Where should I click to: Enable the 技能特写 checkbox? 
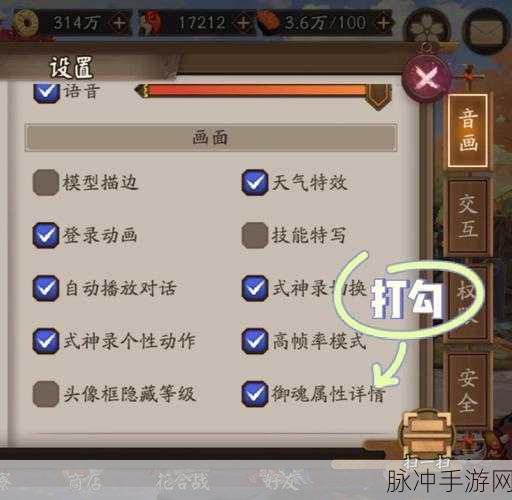coord(255,235)
